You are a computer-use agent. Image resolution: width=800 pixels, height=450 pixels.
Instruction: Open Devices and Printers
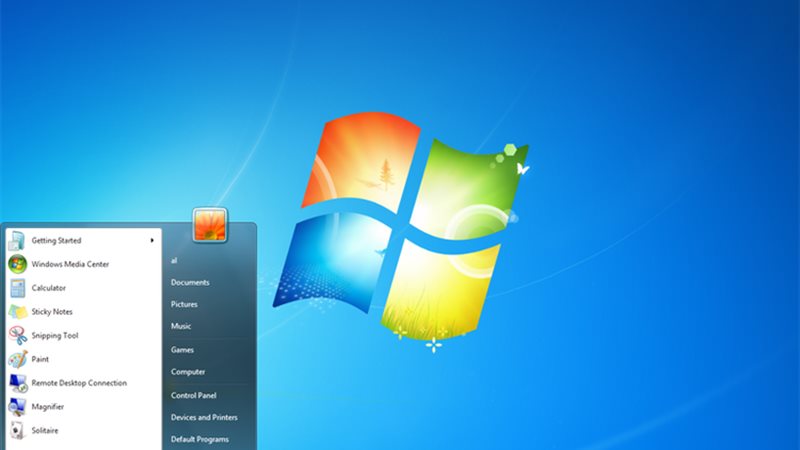coord(204,417)
